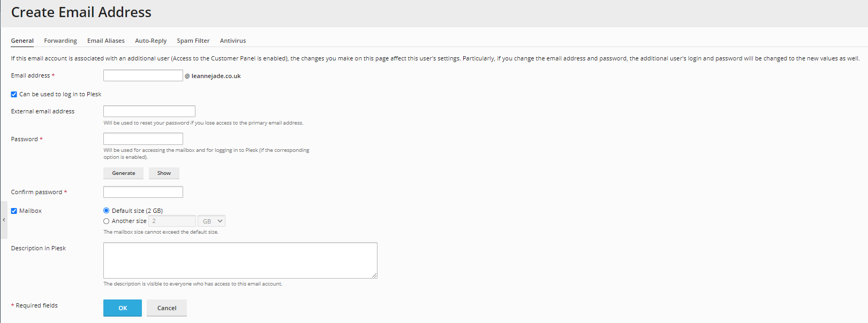Open the Spam Filter tab

(193, 41)
